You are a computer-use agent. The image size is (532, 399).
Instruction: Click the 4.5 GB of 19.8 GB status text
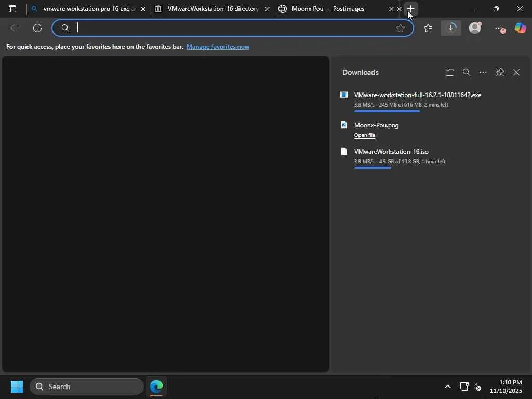point(399,162)
